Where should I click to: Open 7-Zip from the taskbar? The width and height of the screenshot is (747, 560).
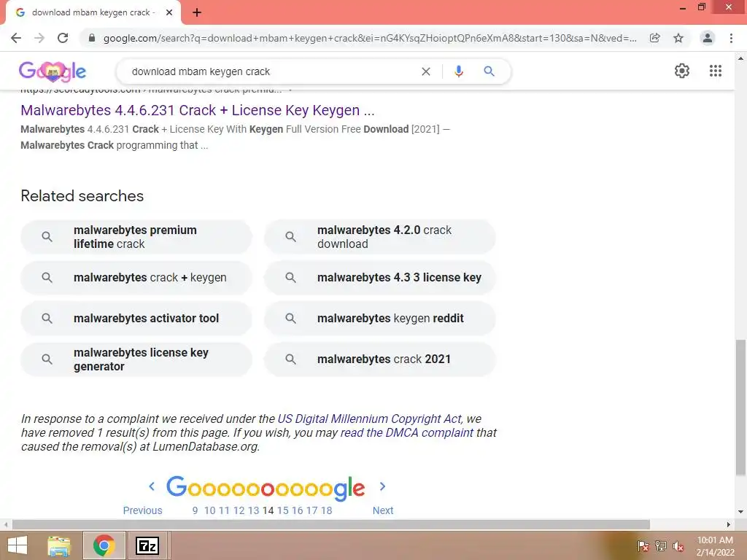point(147,545)
